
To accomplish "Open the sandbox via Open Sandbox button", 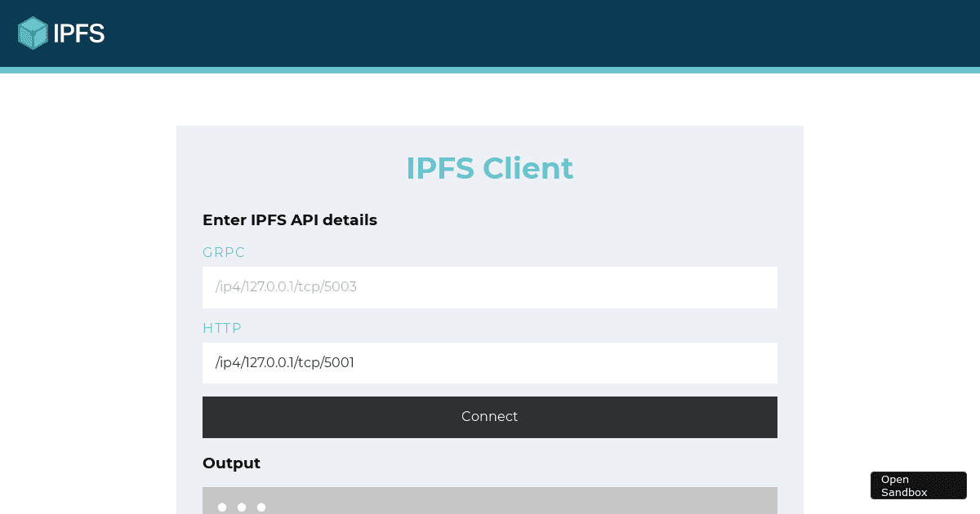I will tap(918, 485).
